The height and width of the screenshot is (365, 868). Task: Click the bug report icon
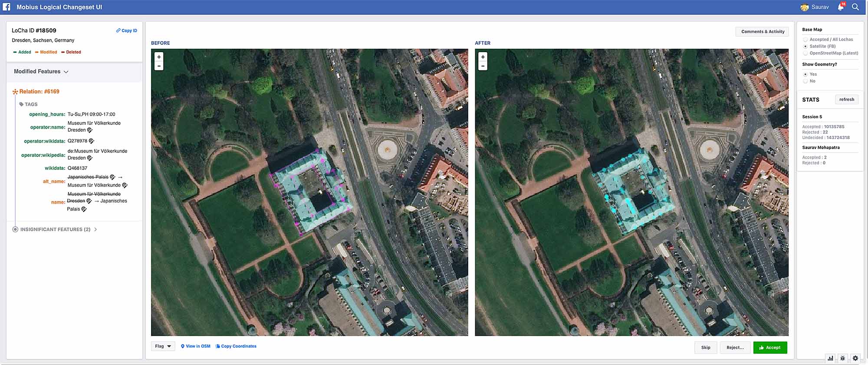click(x=842, y=358)
